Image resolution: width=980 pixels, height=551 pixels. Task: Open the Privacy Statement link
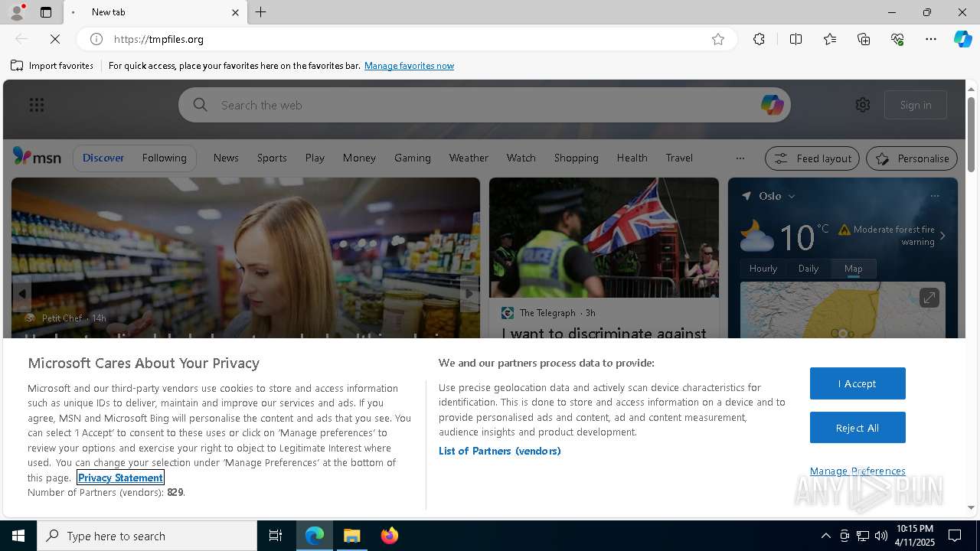click(120, 478)
